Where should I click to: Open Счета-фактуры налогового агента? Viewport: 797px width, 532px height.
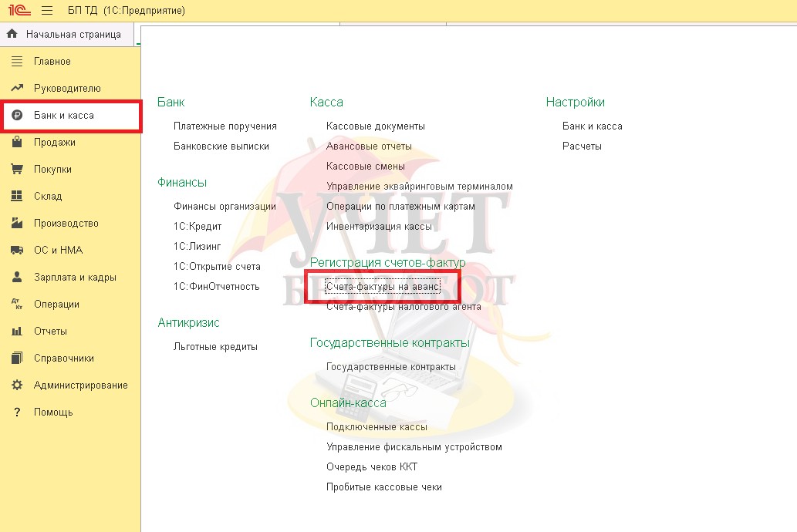click(x=404, y=307)
